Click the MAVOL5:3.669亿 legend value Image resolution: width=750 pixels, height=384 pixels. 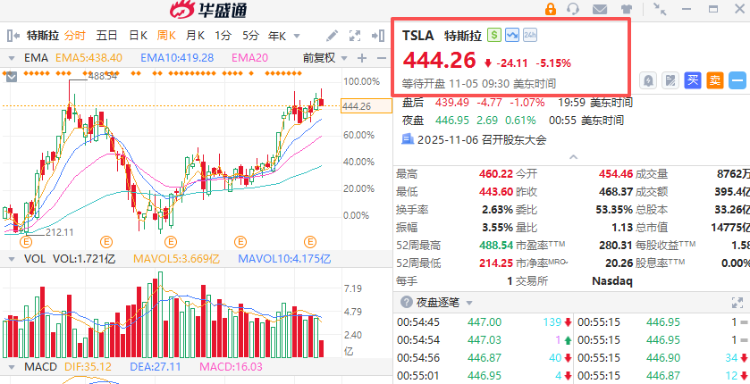point(176,259)
